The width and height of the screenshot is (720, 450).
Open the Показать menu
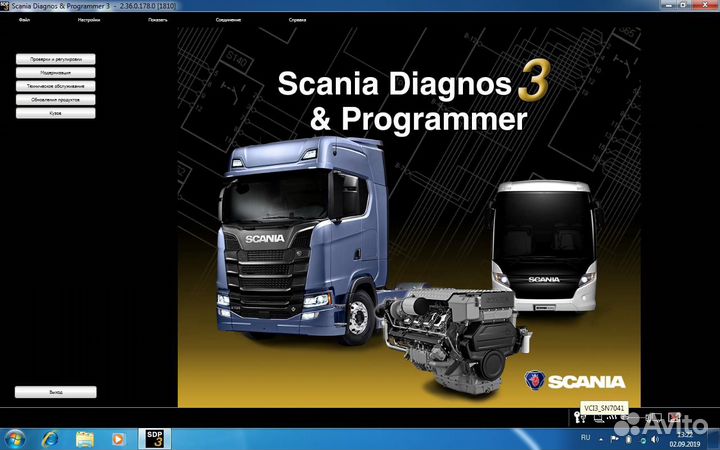[x=158, y=20]
